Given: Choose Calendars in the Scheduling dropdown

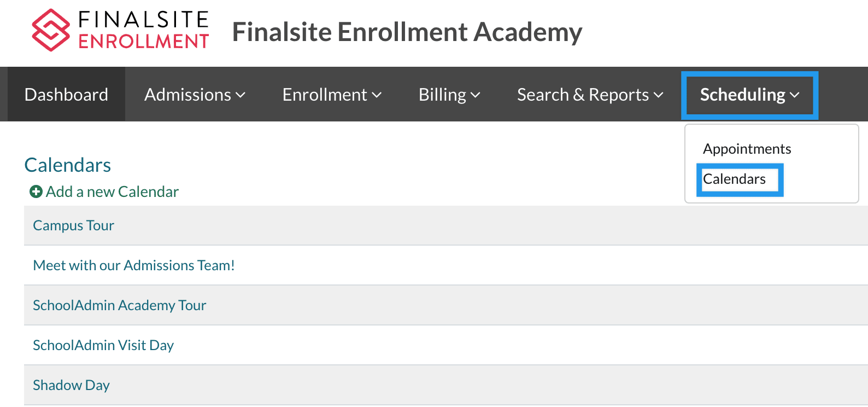Looking at the screenshot, I should point(734,179).
